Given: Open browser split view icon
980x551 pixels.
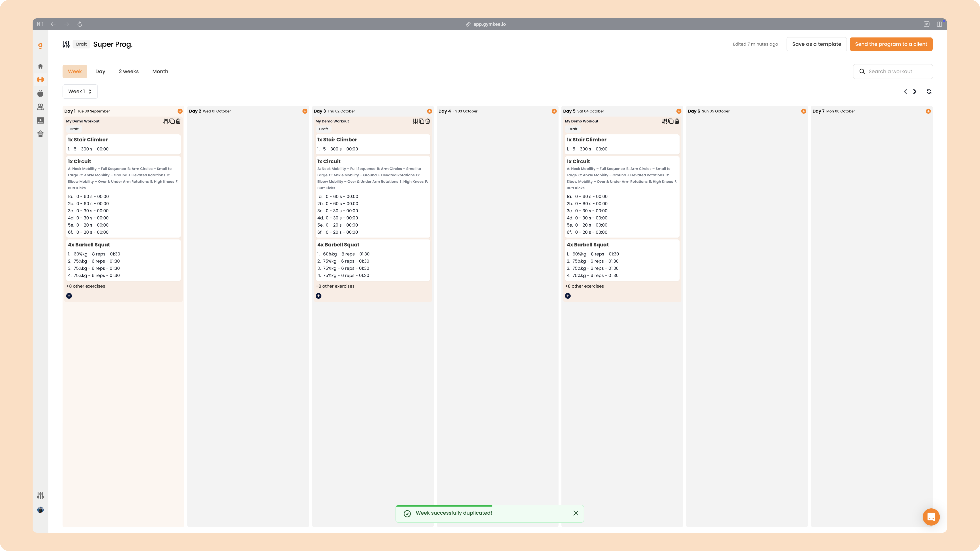Looking at the screenshot, I should 939,24.
